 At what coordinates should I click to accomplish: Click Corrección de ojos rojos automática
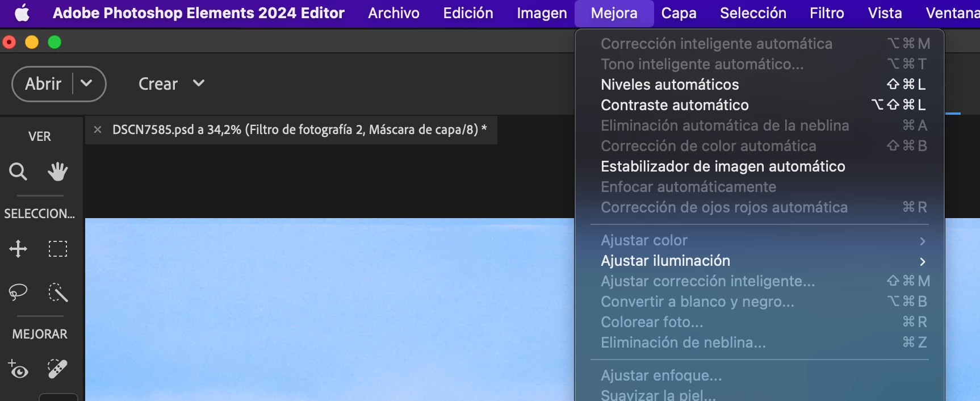760,207
